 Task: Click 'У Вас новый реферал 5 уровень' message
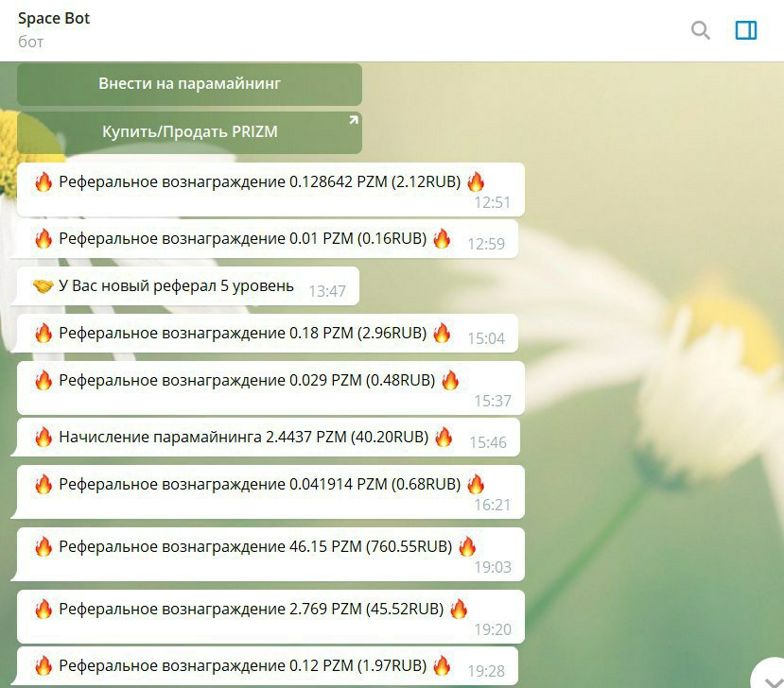tap(188, 285)
